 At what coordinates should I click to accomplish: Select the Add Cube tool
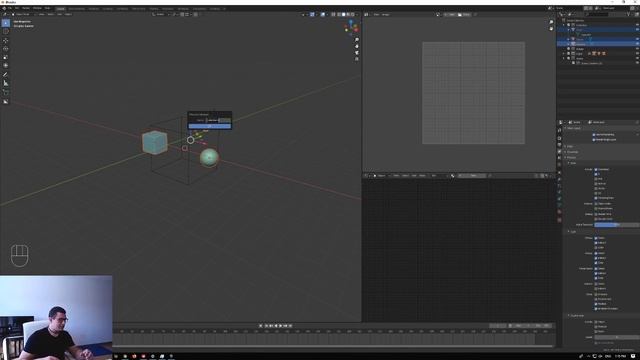(5, 93)
